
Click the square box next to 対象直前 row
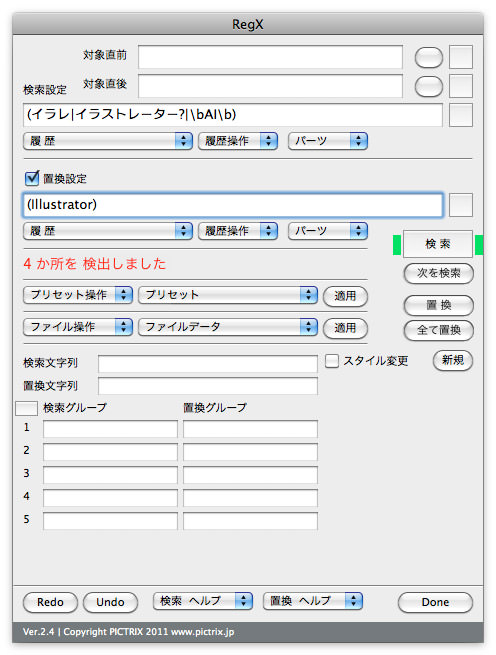pos(461,57)
